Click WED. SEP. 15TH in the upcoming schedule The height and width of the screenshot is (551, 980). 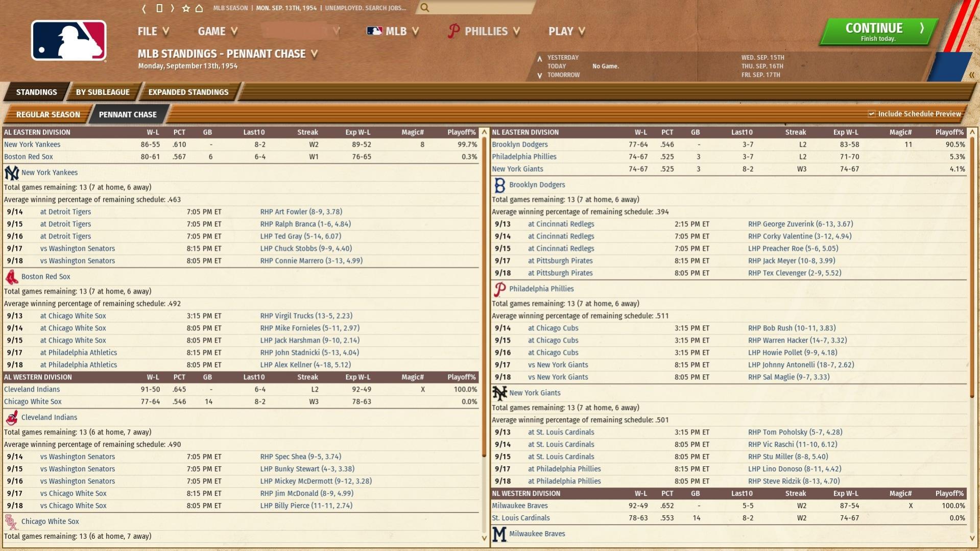pyautogui.click(x=762, y=58)
